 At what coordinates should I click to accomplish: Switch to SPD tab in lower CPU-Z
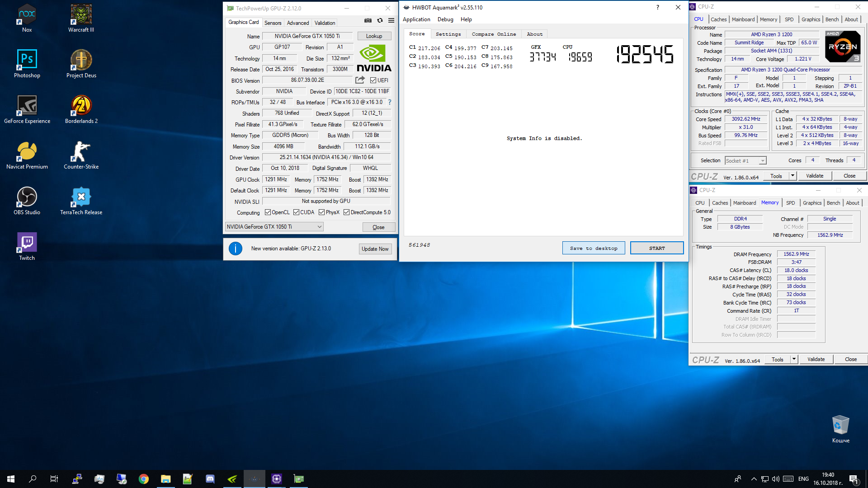coord(790,203)
